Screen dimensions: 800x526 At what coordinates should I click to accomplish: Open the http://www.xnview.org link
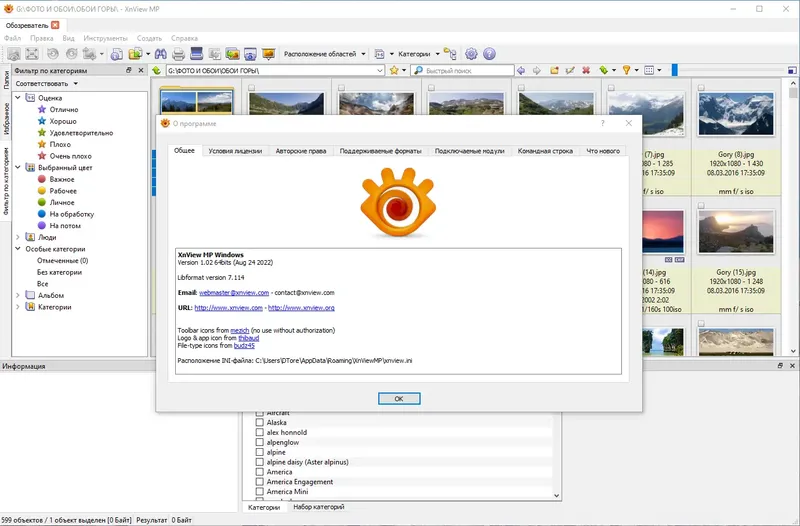302,308
